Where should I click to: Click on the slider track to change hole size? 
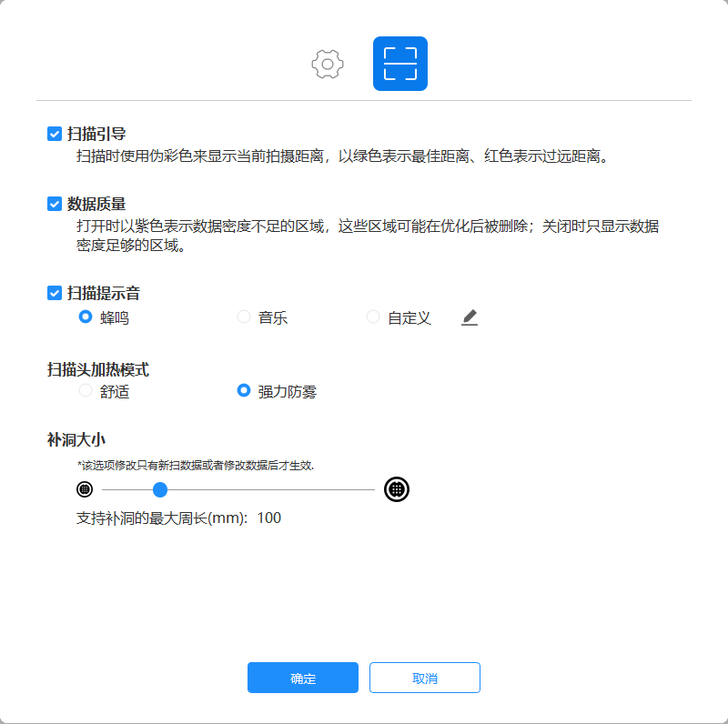tap(273, 489)
